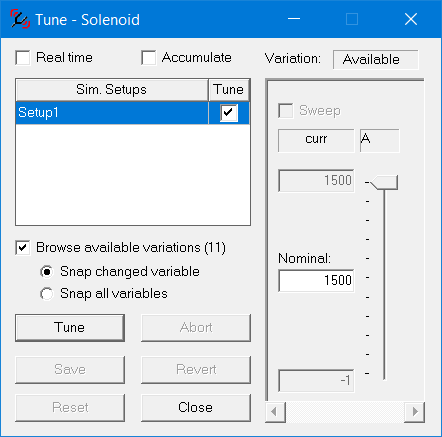Image resolution: width=442 pixels, height=437 pixels.
Task: Click the Close button
Action: pyautogui.click(x=196, y=408)
